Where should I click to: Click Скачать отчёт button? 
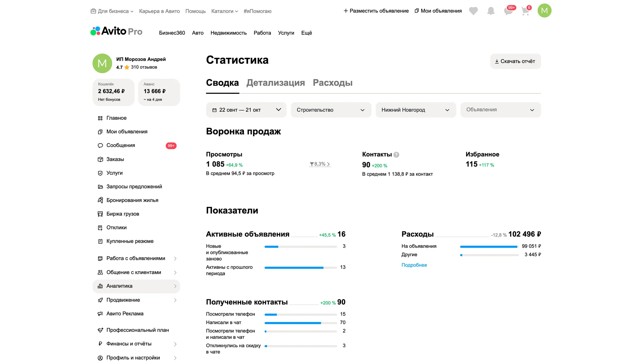pyautogui.click(x=515, y=61)
